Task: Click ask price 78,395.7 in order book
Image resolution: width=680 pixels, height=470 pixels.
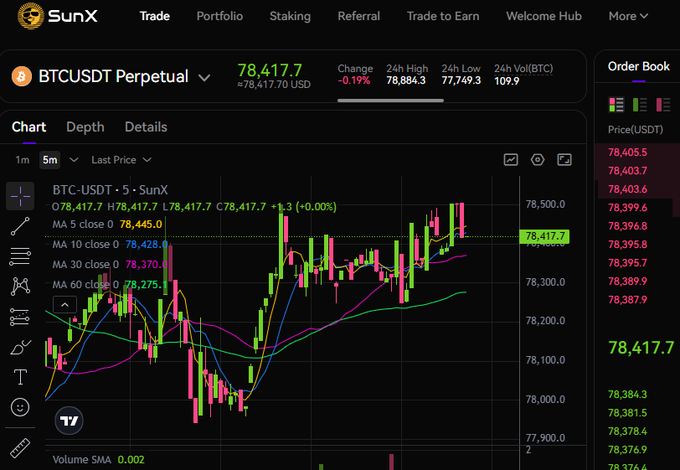Action: click(628, 263)
